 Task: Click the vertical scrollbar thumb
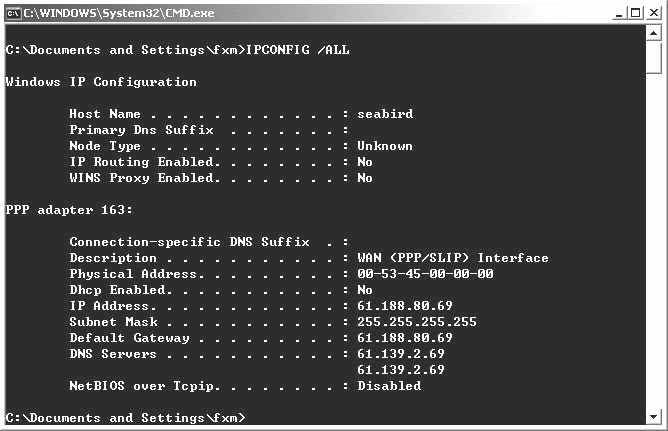[x=654, y=58]
